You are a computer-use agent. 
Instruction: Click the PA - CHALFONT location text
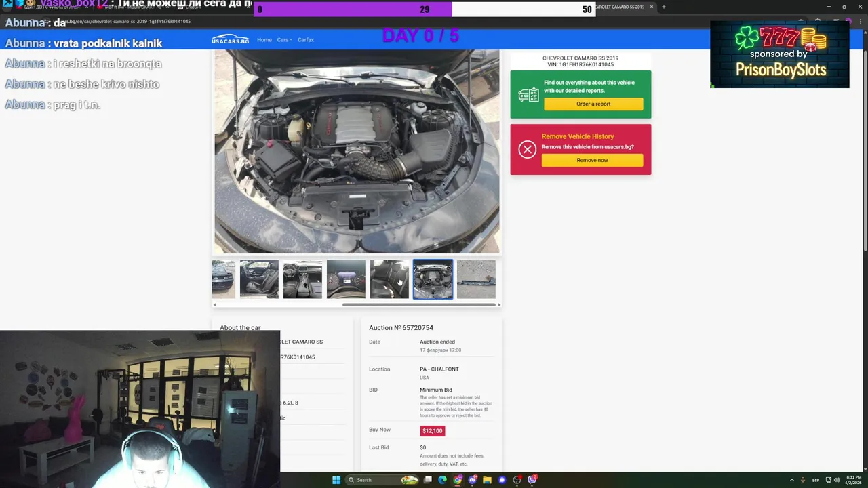(439, 369)
